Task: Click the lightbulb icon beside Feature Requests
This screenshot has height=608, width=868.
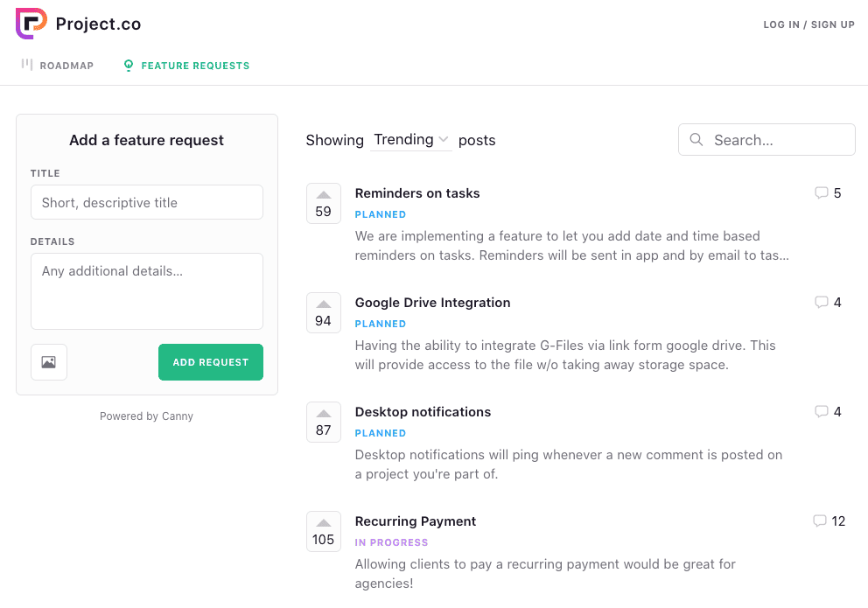Action: point(129,66)
